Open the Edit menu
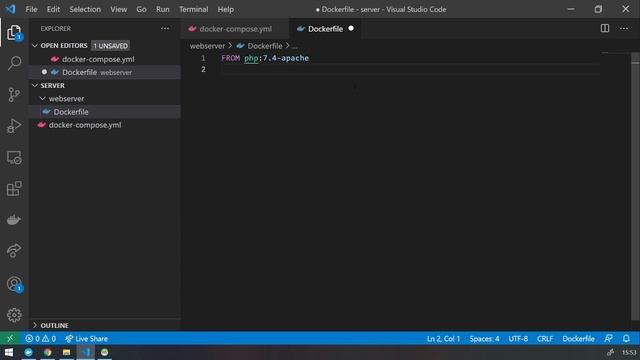The width and height of the screenshot is (640, 360). [x=53, y=9]
